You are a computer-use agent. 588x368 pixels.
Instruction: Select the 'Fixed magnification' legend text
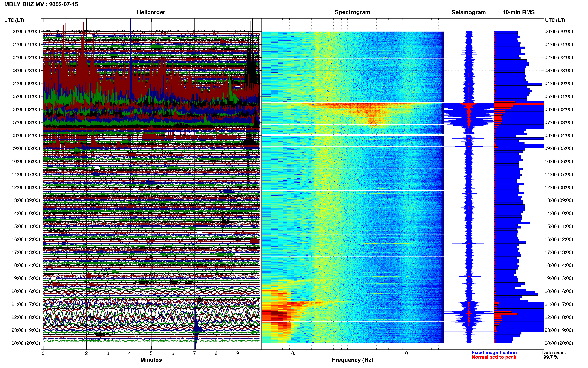(x=494, y=352)
